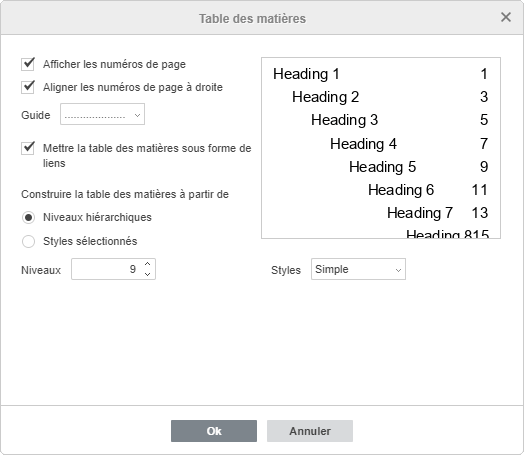
Task: Confirm with the Ok button
Action: pos(214,431)
